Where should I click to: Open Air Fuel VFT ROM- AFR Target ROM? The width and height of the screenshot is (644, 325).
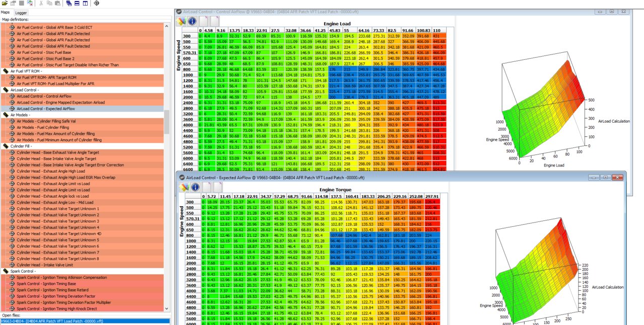(x=82, y=77)
